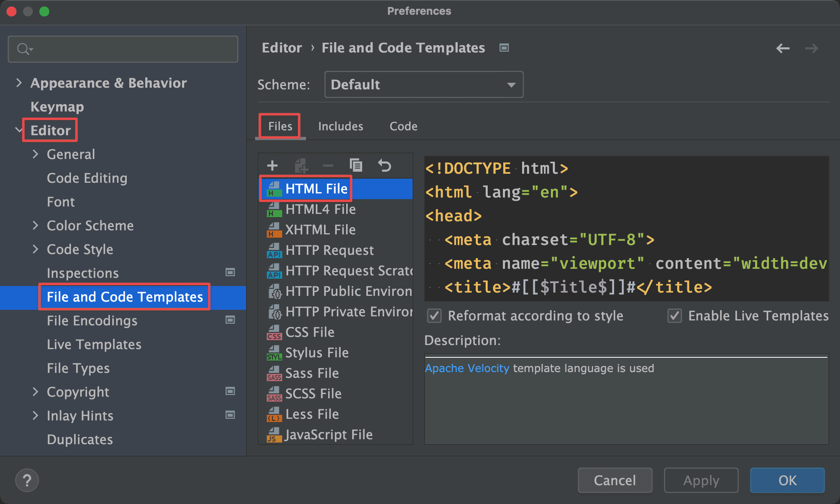
Task: Open the Scheme Default dropdown
Action: click(x=423, y=84)
